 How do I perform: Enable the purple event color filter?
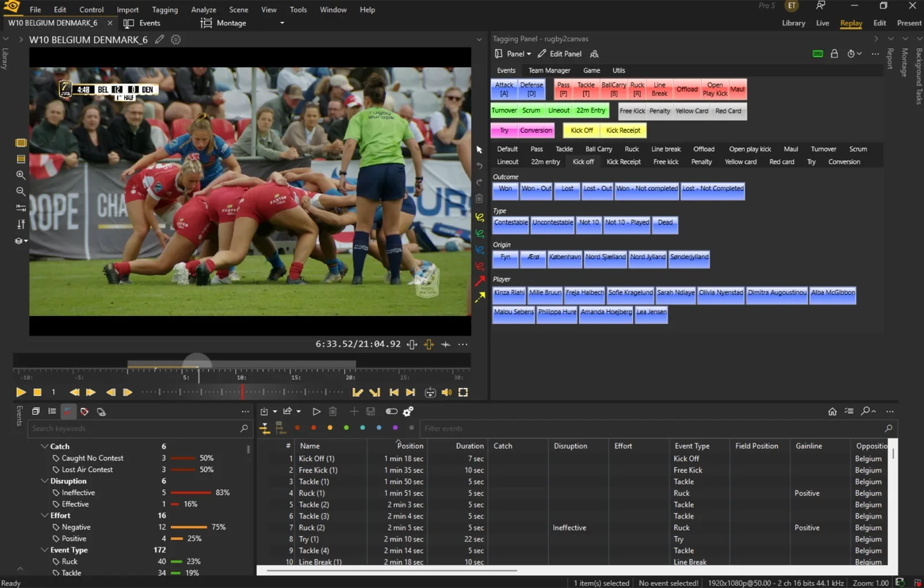395,428
